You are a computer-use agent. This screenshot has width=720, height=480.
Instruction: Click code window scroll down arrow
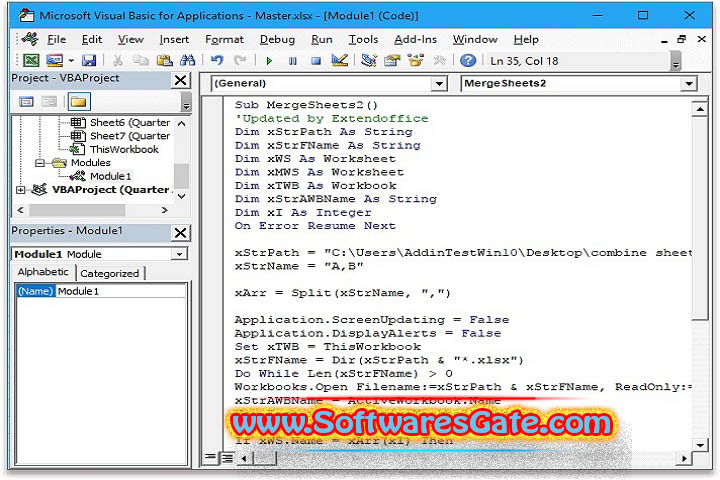click(x=700, y=445)
